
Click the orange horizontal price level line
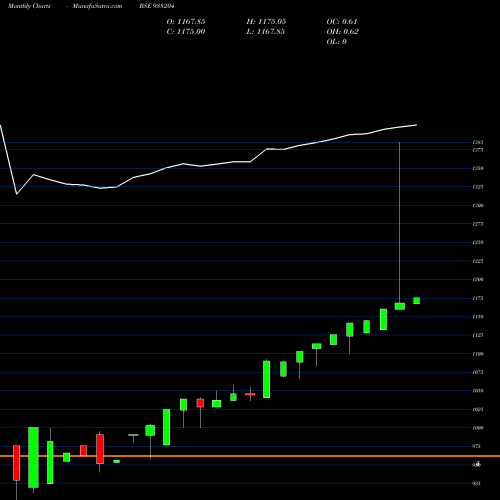[250, 456]
